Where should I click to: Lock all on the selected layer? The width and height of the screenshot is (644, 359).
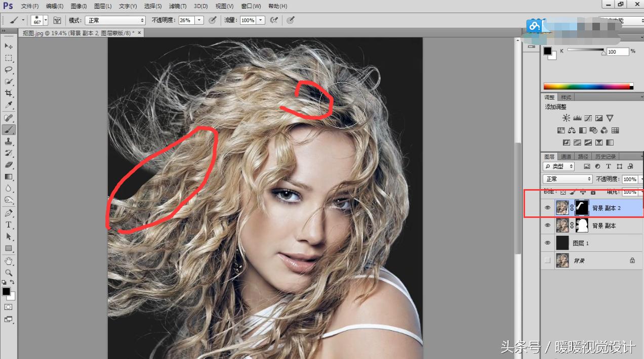click(x=593, y=192)
